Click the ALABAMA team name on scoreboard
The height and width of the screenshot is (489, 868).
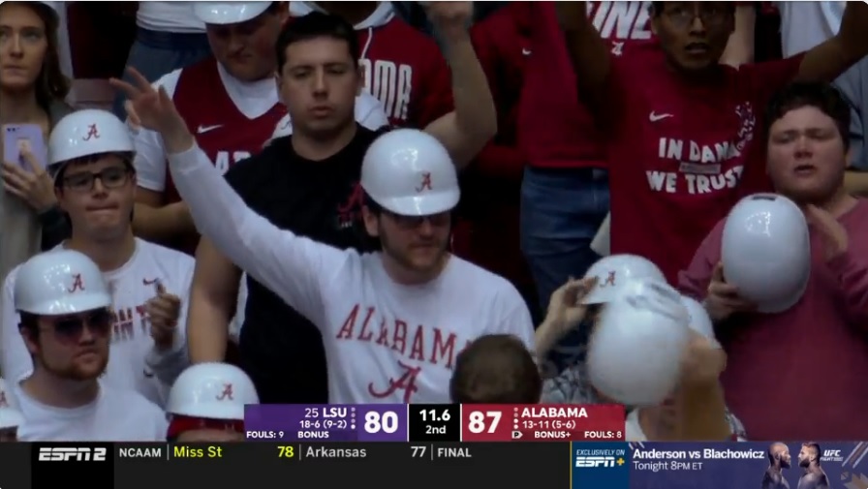554,413
